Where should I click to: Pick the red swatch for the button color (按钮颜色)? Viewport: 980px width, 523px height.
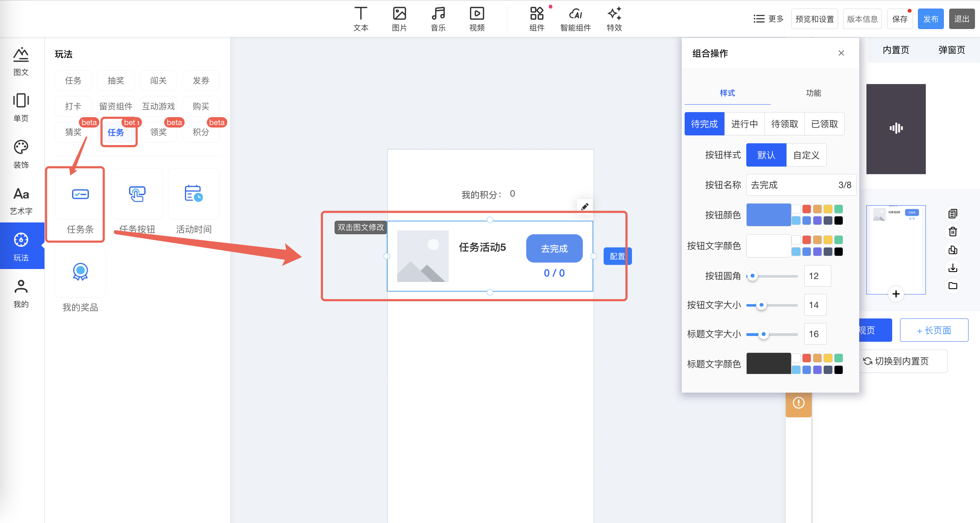pyautogui.click(x=806, y=209)
